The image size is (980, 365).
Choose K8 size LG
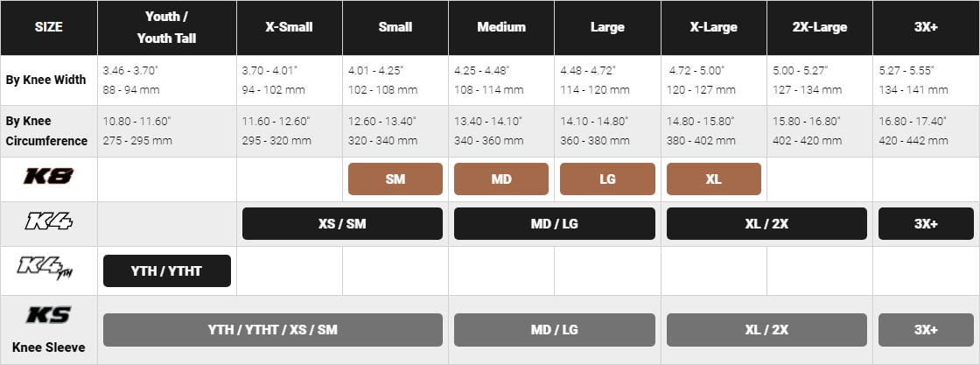607,179
